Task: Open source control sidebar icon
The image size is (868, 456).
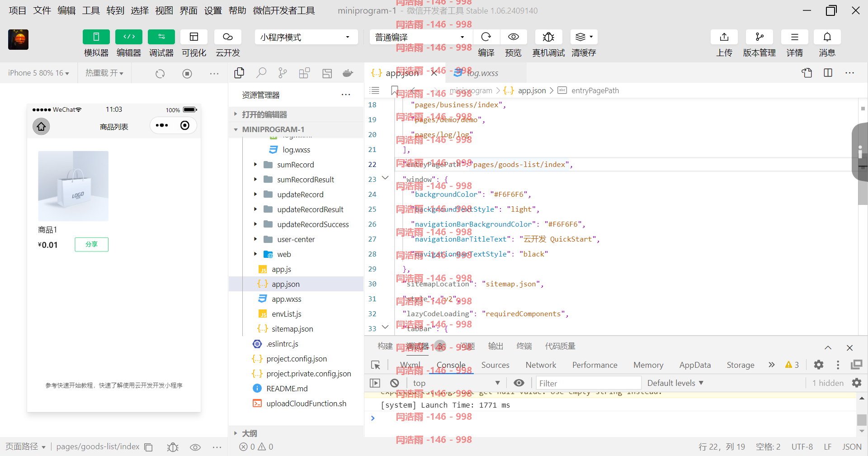Action: point(283,73)
